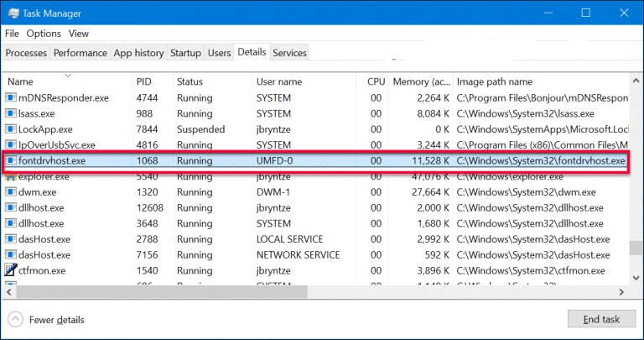Screen dimensions: 644x340
Task: Select the dwm.exe process name
Action: [x=37, y=192]
